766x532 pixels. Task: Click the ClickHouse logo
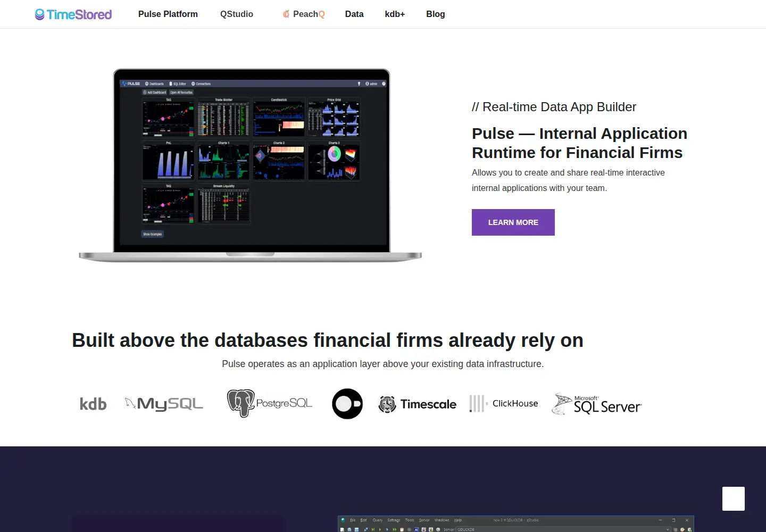coord(504,403)
